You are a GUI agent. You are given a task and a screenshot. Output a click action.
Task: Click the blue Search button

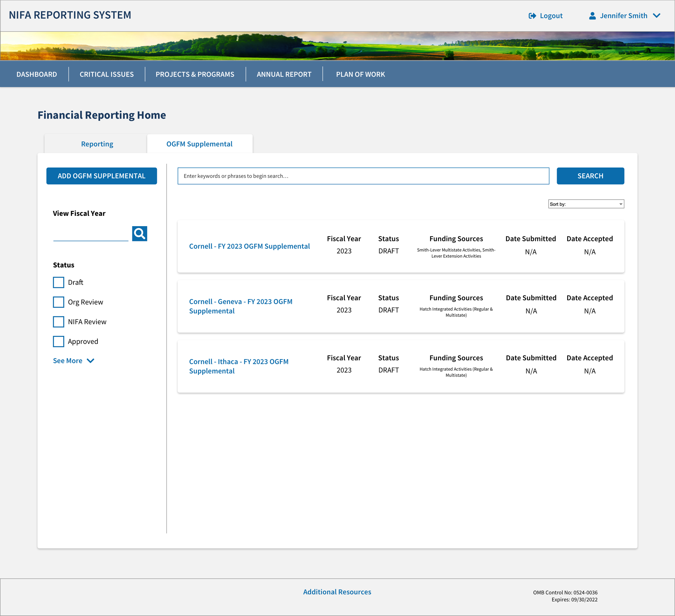tap(590, 176)
